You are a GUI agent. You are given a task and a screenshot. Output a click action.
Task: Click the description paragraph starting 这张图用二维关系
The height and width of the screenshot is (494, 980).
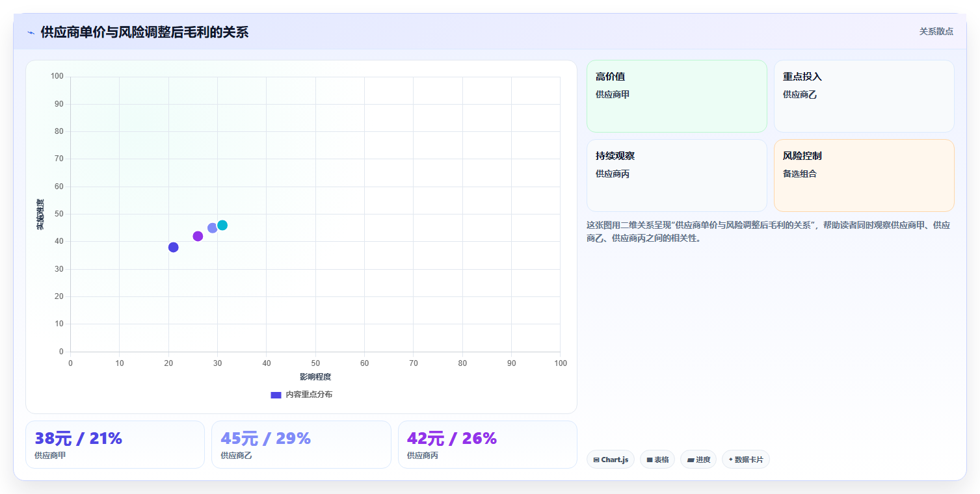pyautogui.click(x=769, y=231)
